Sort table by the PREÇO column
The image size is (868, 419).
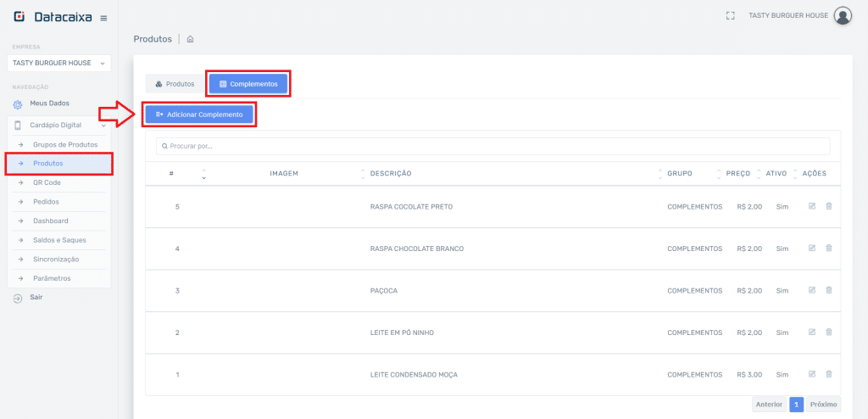coord(759,173)
